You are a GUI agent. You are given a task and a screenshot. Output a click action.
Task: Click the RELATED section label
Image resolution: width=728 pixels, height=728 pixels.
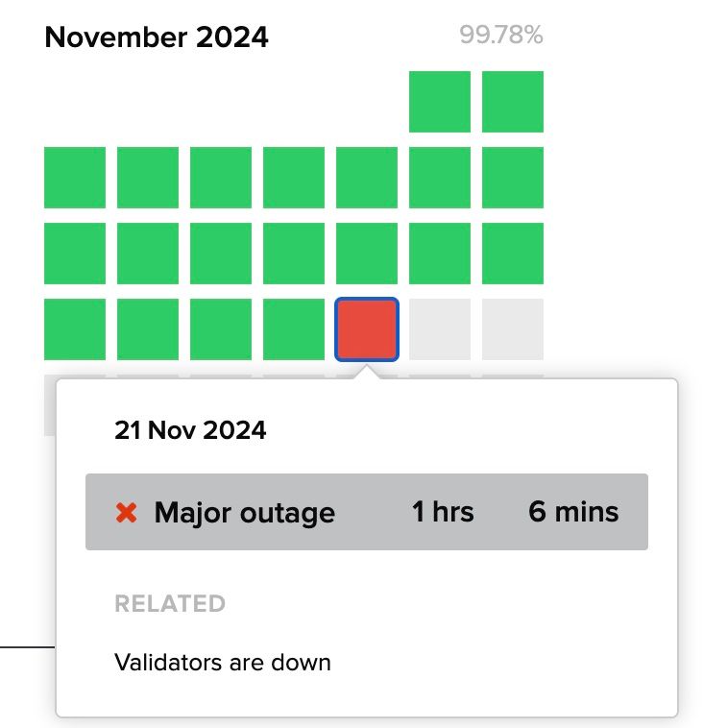coord(170,604)
